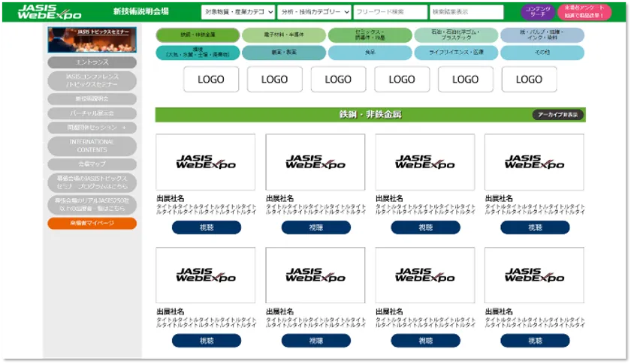The height and width of the screenshot is (364, 631).
Task: Select the 食品 category pill
Action: click(x=370, y=53)
